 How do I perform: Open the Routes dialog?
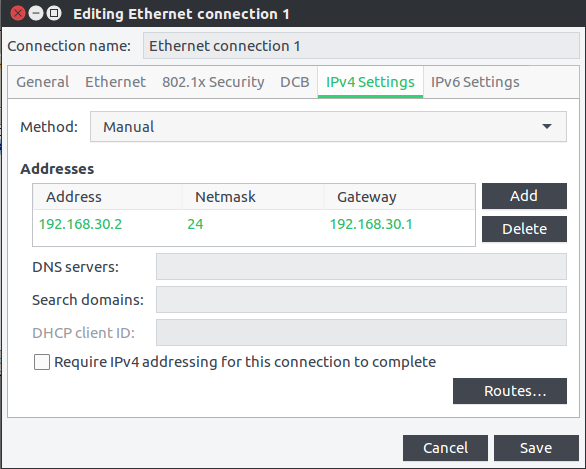coord(510,391)
